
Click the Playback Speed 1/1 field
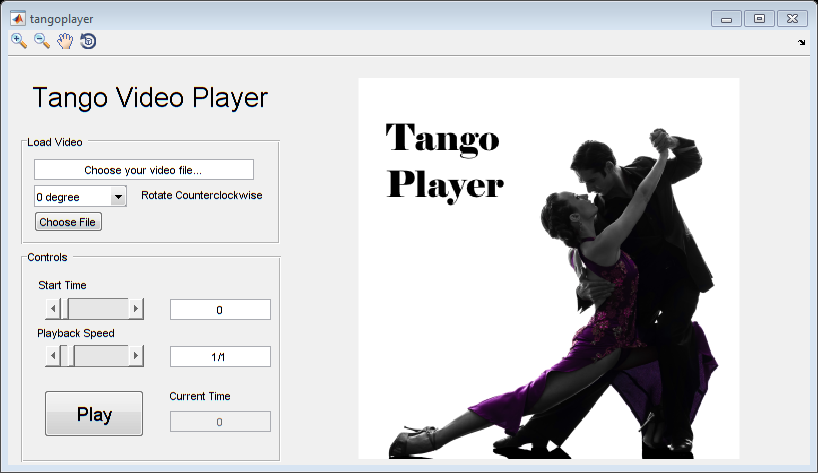pyautogui.click(x=220, y=357)
